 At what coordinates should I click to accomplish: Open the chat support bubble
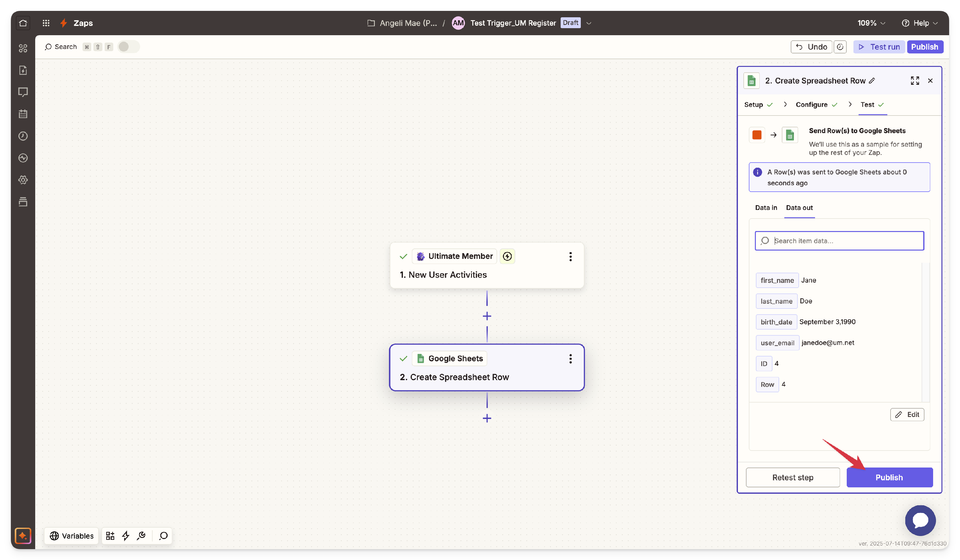[920, 520]
